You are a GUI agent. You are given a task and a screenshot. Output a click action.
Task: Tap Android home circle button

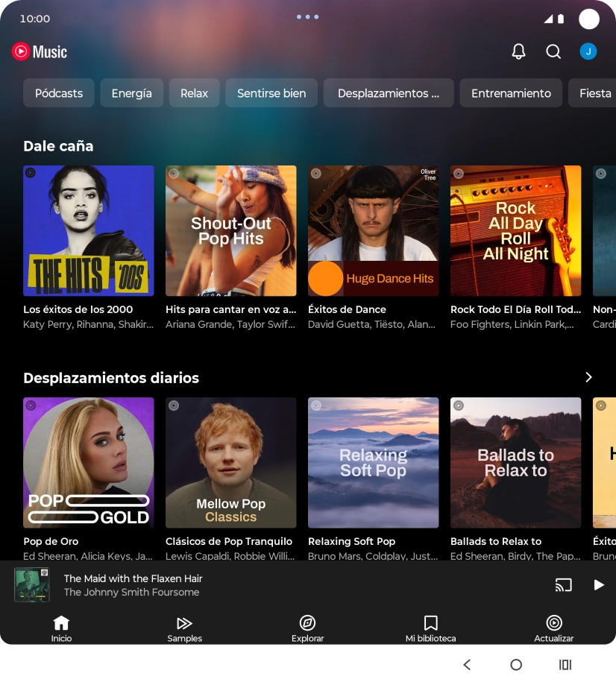point(516,665)
